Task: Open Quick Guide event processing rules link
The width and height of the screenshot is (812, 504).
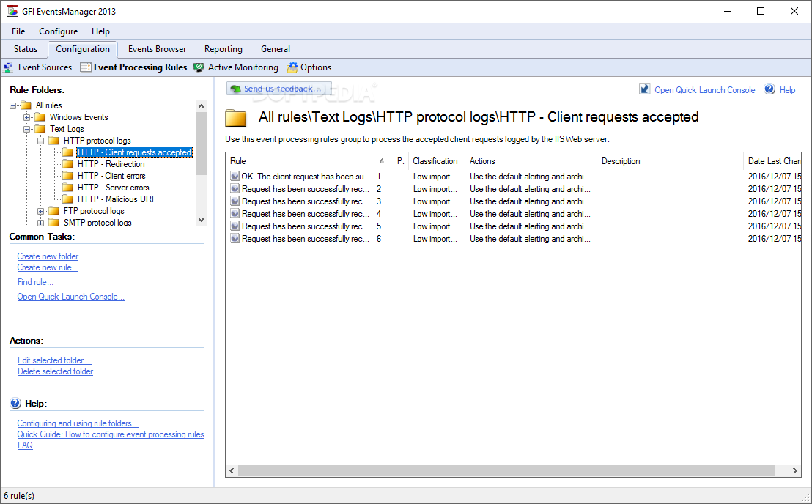Action: point(111,434)
